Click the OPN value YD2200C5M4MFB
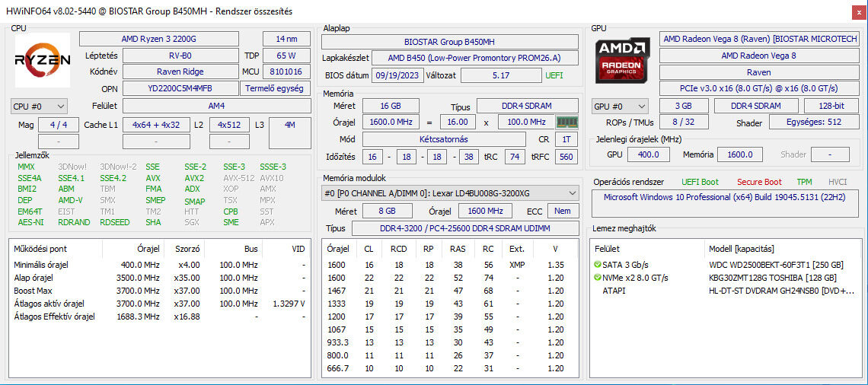 click(180, 88)
